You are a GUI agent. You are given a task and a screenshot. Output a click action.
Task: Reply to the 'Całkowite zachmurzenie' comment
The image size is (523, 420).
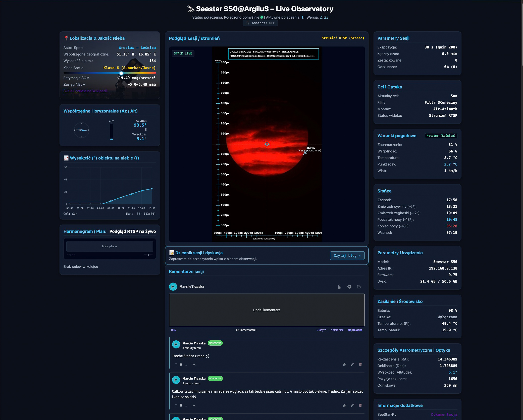194,405
